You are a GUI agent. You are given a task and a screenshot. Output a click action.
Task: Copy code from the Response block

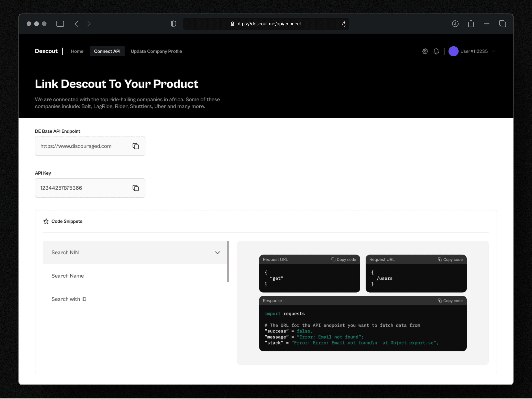[450, 301]
